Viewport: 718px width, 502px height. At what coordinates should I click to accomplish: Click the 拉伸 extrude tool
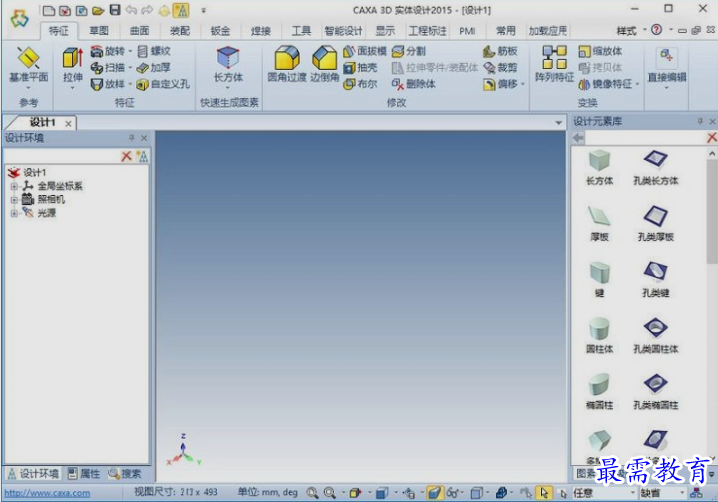tap(72, 65)
